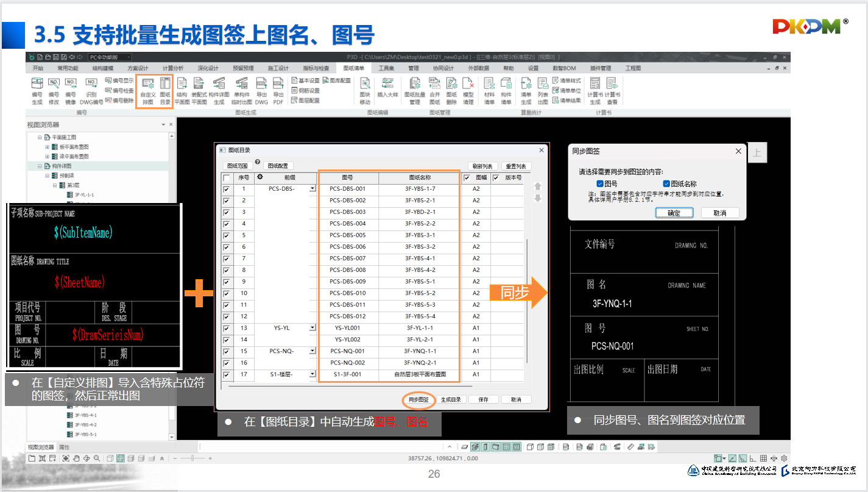The width and height of the screenshot is (868, 492).
Task: Click the 合并图纸 icon
Action: coord(435,91)
